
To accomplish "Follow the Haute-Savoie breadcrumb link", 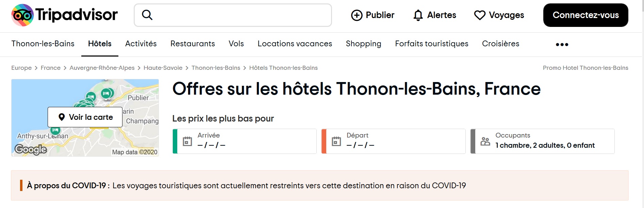I will [163, 68].
